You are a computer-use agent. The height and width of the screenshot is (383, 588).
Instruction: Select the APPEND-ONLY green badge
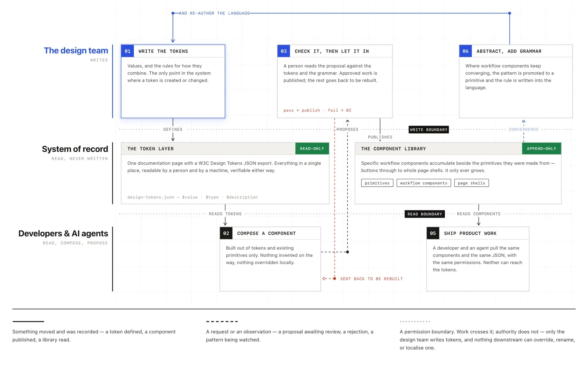pyautogui.click(x=542, y=149)
